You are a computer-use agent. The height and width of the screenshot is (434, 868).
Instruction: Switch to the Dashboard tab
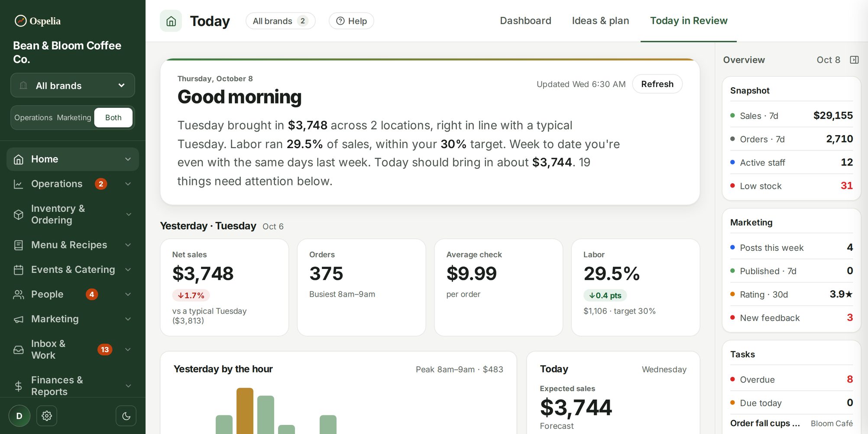(525, 21)
